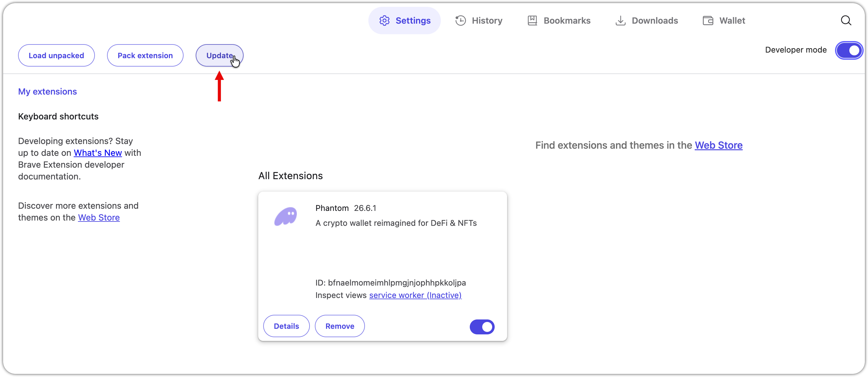Click the Update button

pyautogui.click(x=219, y=56)
